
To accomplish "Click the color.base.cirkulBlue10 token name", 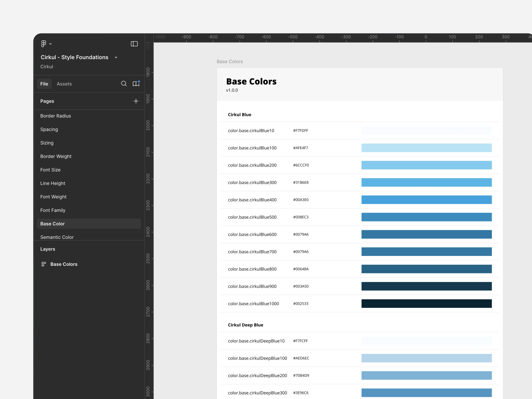I will [x=251, y=131].
